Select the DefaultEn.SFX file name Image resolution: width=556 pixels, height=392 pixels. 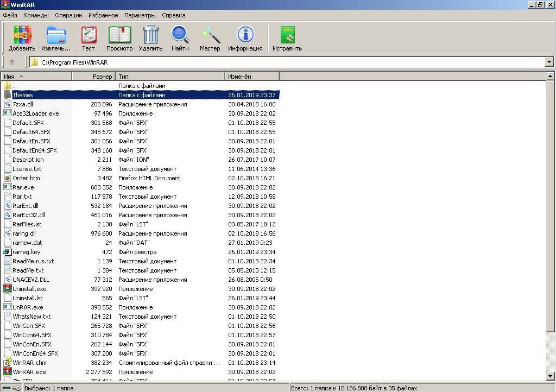[31, 141]
